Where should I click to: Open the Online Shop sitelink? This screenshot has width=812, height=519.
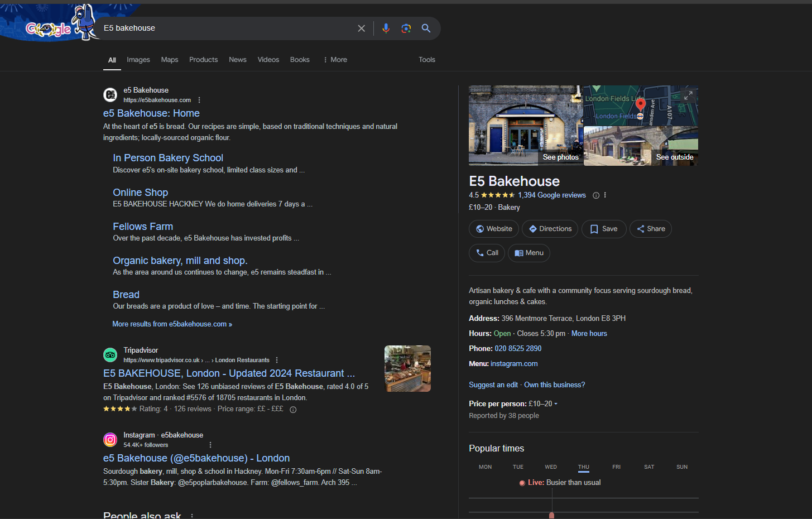(141, 193)
